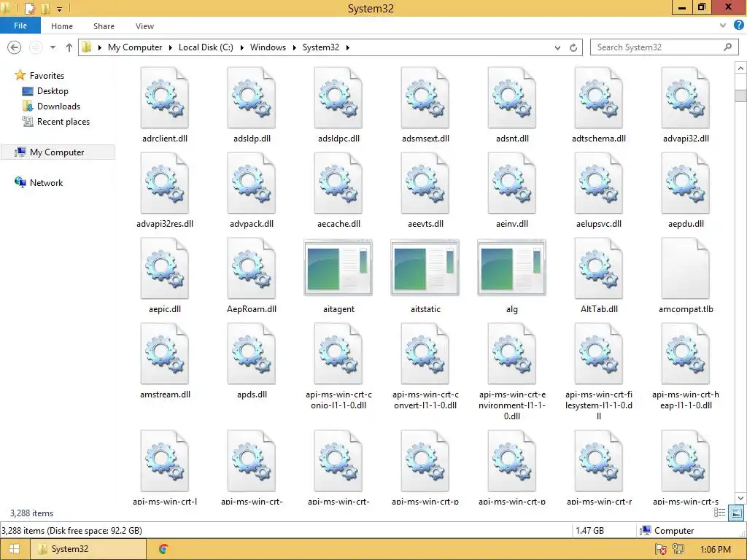Screen dimensions: 747x560
Task: Open the address bar history dropdown
Action: click(557, 47)
